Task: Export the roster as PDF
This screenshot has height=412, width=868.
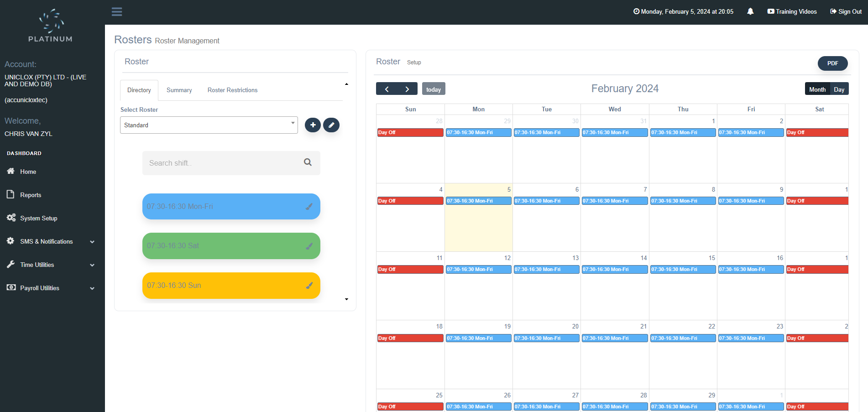Action: pyautogui.click(x=832, y=63)
